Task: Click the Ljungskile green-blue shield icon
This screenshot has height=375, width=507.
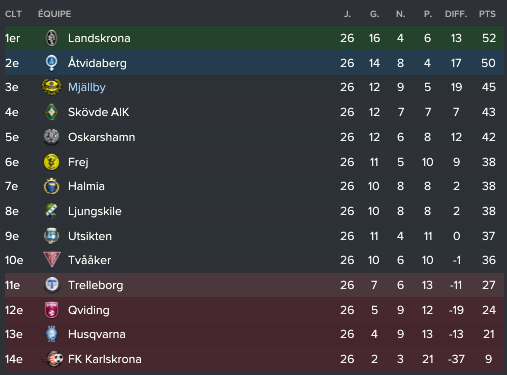Action: 51,211
